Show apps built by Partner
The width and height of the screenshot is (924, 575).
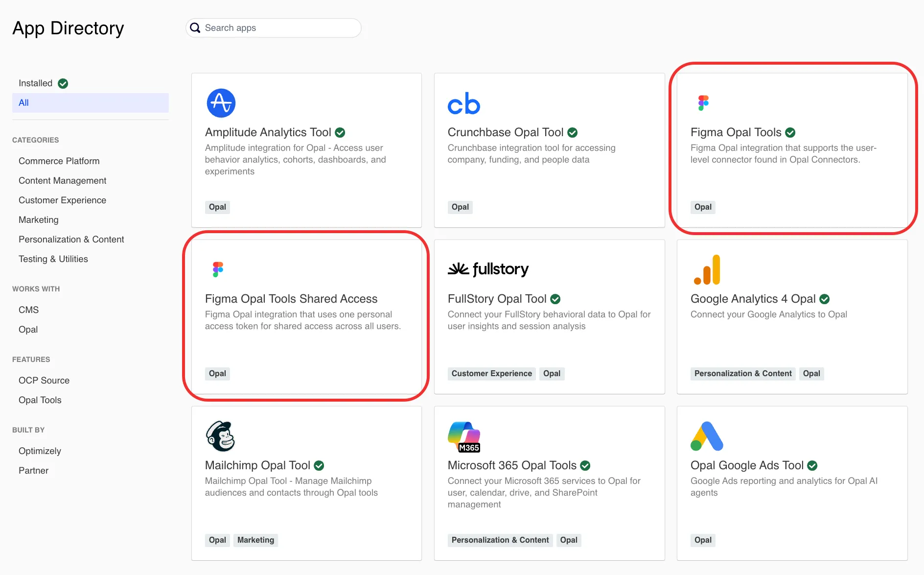(x=34, y=471)
